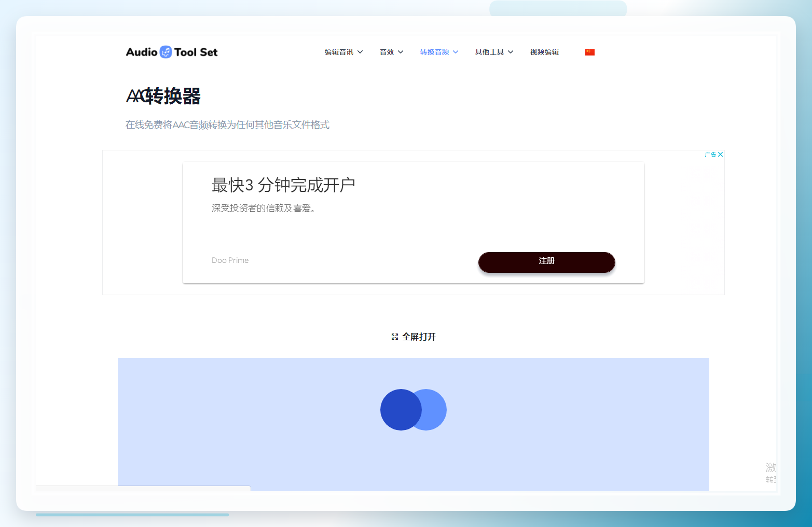Click the 广告 ad info label
This screenshot has height=527, width=812.
710,154
